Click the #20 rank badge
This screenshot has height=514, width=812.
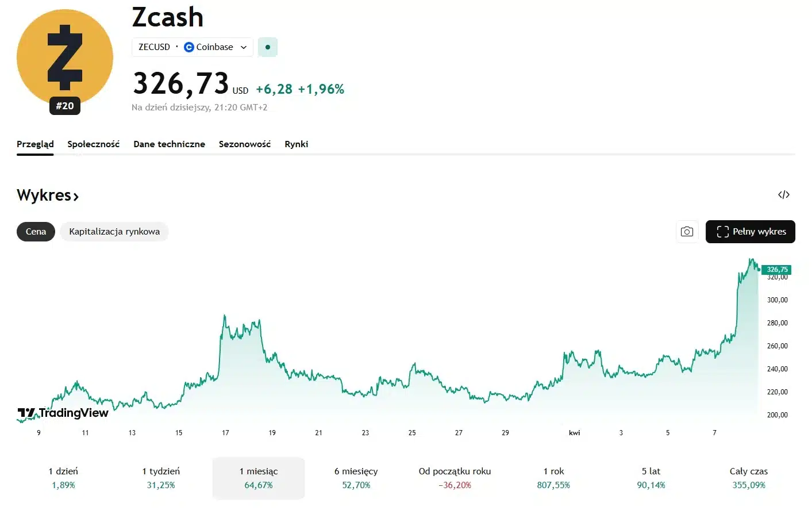coord(65,106)
